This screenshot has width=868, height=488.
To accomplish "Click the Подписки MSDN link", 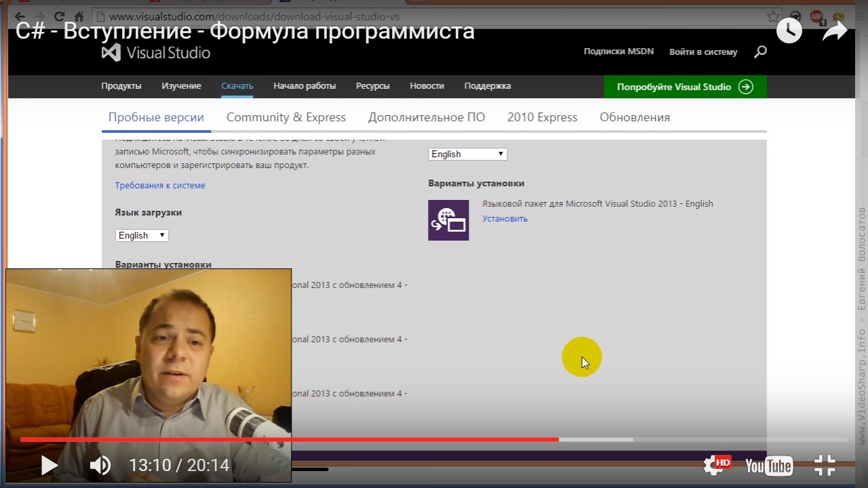I will click(x=618, y=52).
